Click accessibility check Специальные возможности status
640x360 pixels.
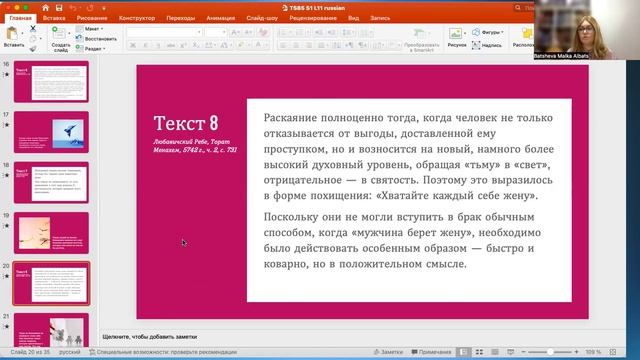(163, 352)
